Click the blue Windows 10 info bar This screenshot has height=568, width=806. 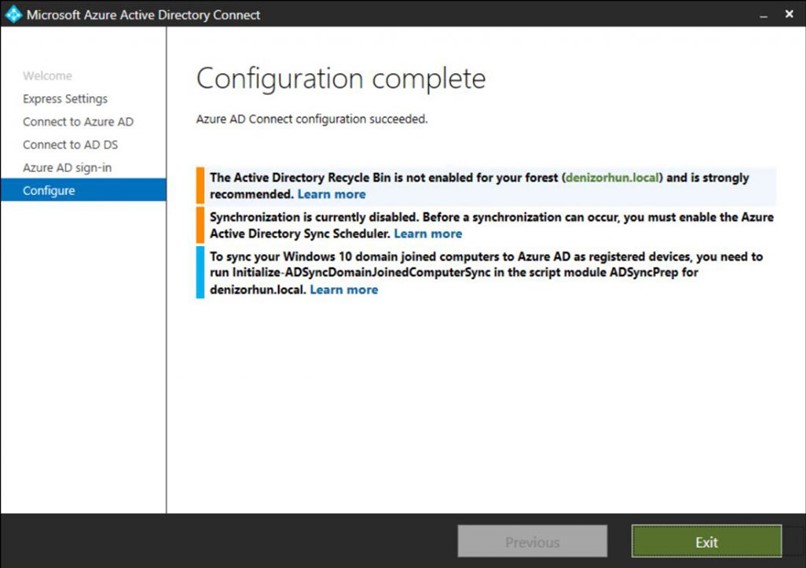(x=200, y=272)
